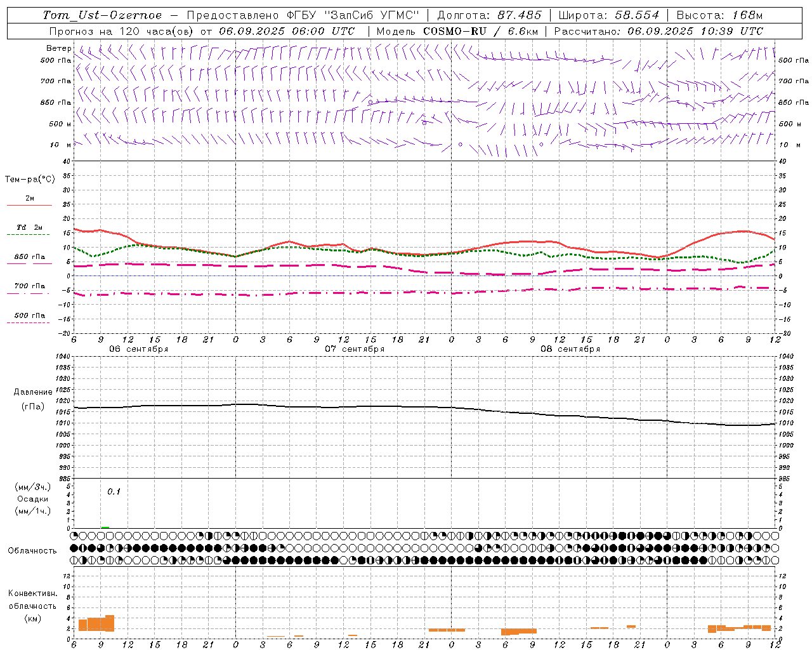
Task: Click the Долгота: 87.485 value
Action: click(490, 15)
